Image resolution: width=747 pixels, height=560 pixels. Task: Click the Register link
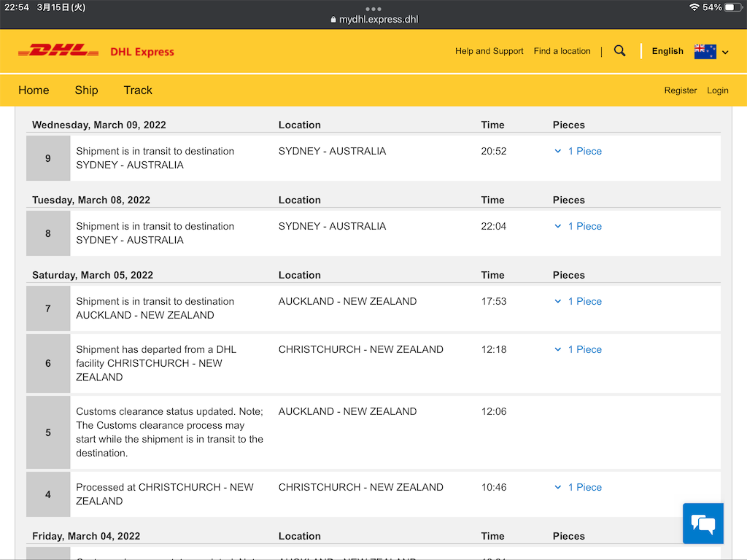tap(681, 90)
